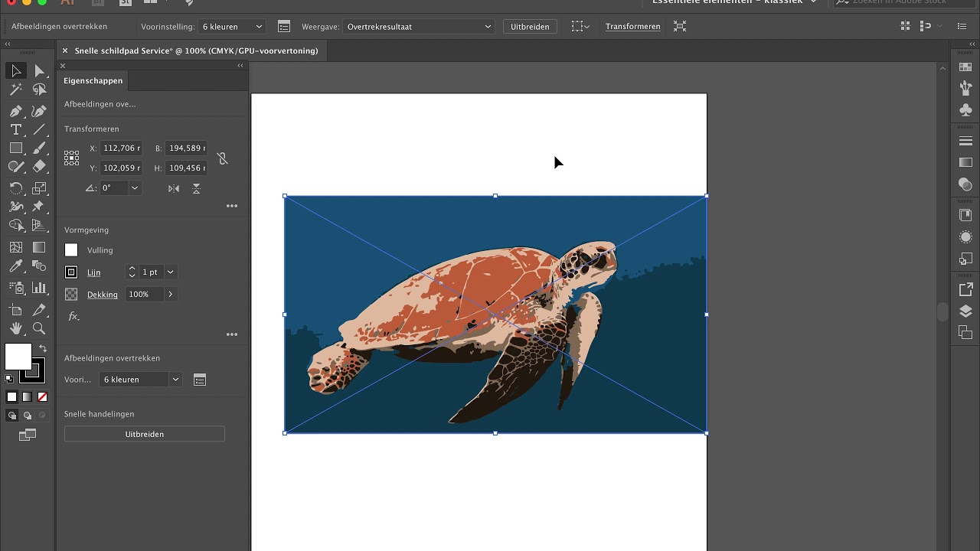Enable Draw Normal mode

(x=11, y=416)
